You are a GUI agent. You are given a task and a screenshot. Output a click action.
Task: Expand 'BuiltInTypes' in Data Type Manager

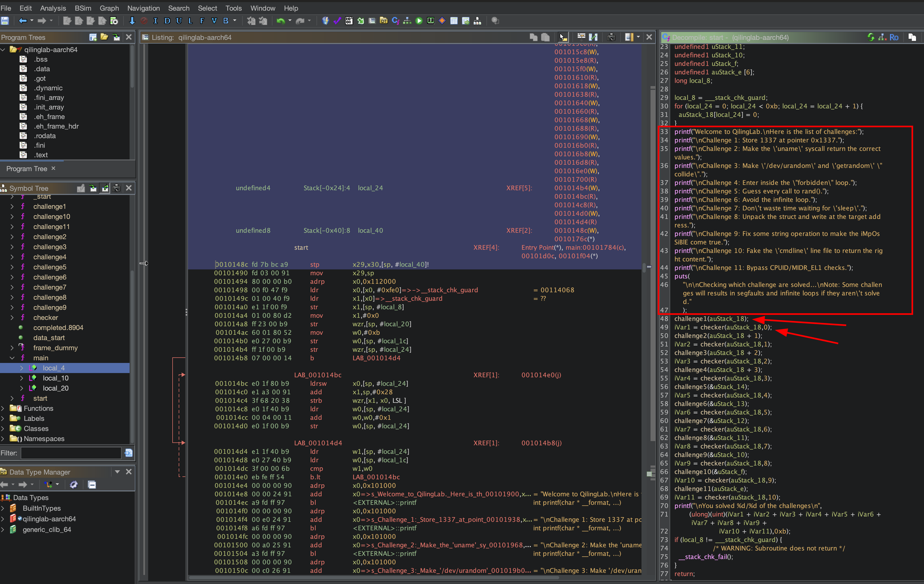point(3,508)
